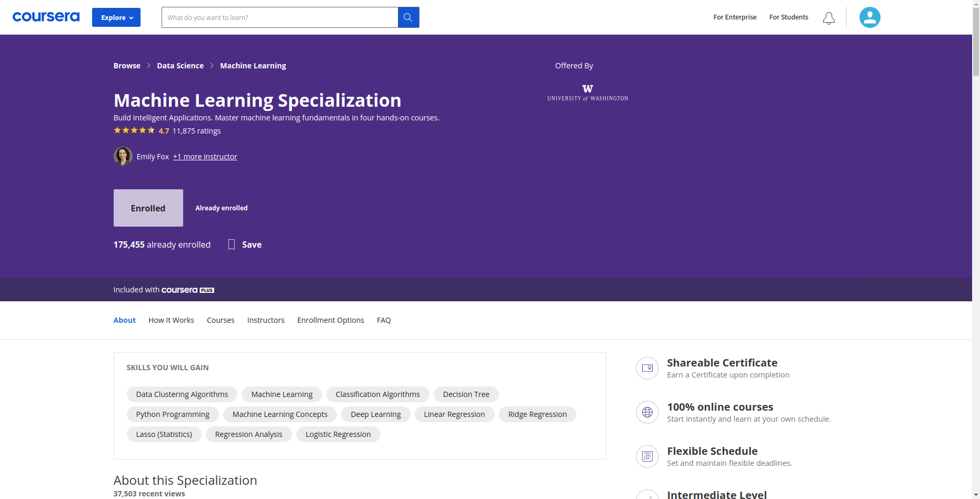980x499 pixels.
Task: Open the user profile avatar menu
Action: [869, 17]
